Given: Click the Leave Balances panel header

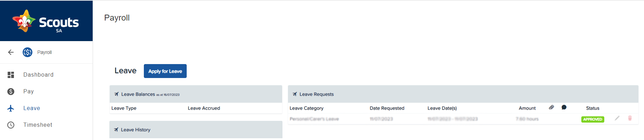Looking at the screenshot, I should tap(196, 94).
